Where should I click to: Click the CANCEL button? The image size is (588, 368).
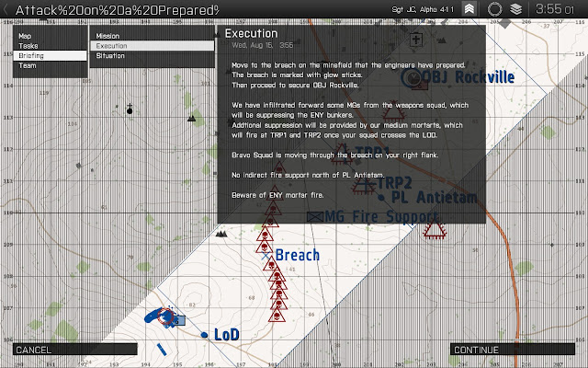pos(75,350)
